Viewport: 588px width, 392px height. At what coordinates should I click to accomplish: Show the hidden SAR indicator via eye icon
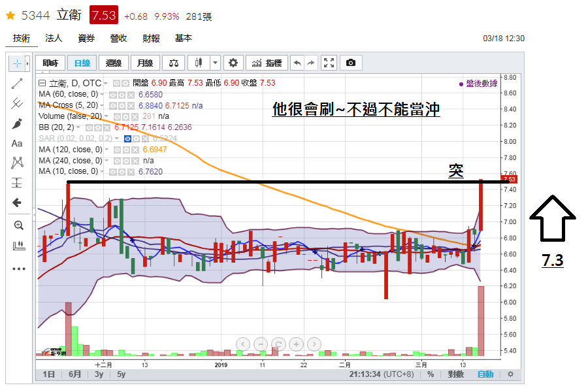click(127, 139)
